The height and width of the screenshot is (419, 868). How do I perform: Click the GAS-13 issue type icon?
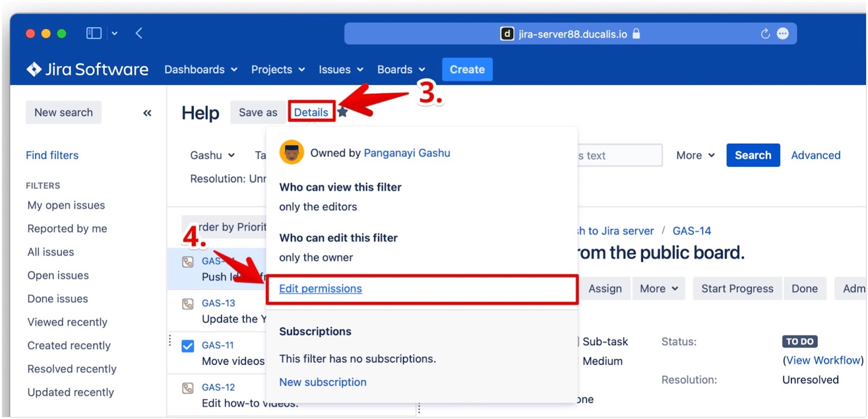tap(188, 304)
